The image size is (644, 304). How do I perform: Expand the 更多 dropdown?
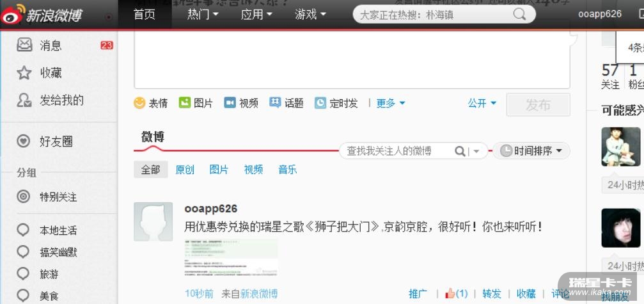[391, 103]
